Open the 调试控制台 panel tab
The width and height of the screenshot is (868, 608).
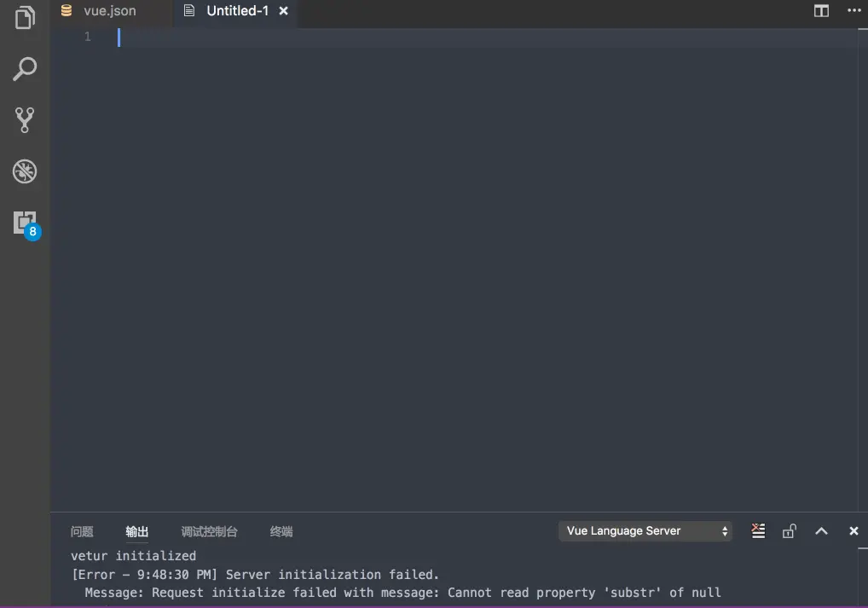point(209,531)
